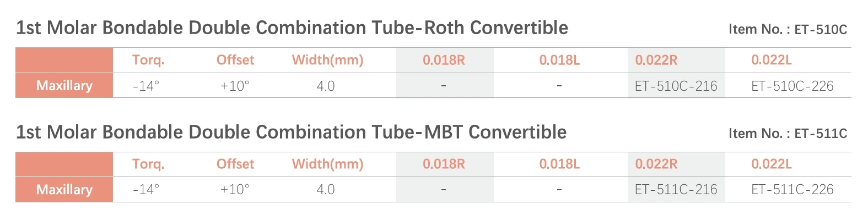The width and height of the screenshot is (868, 215).
Task: Click part number ET-510C-226
Action: (x=792, y=86)
